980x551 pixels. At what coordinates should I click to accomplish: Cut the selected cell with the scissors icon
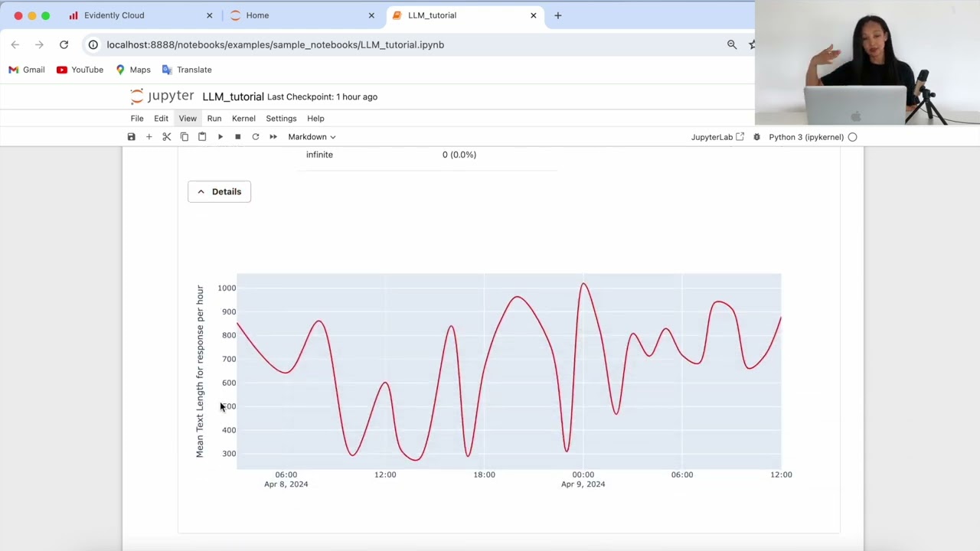click(x=166, y=137)
